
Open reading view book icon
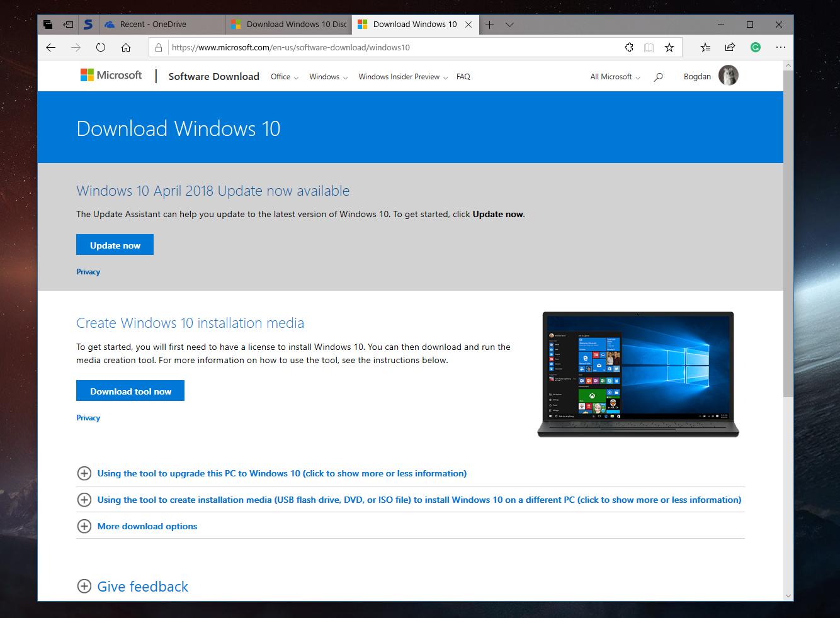(x=649, y=47)
